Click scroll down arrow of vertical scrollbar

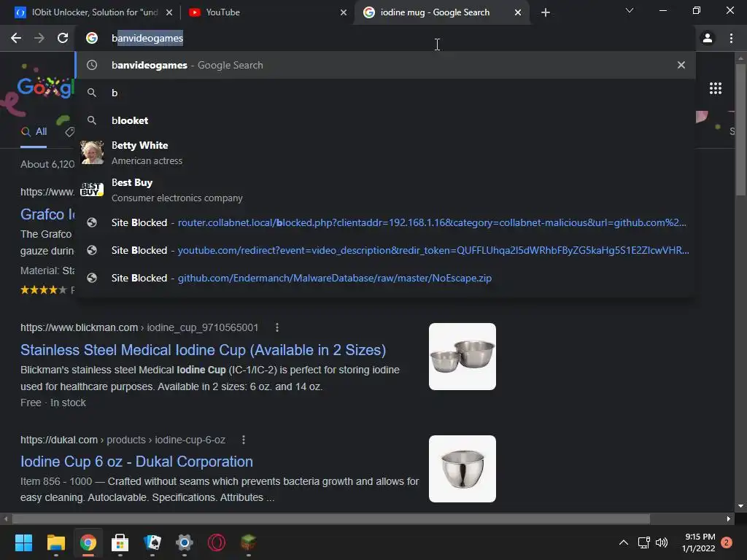click(x=740, y=506)
